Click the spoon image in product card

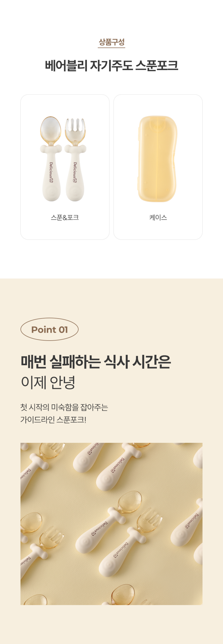point(51,159)
